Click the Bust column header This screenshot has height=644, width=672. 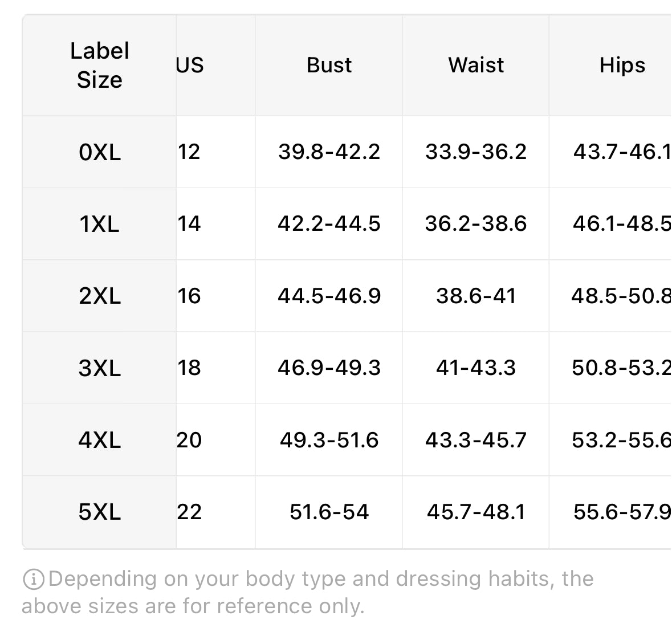pos(329,65)
